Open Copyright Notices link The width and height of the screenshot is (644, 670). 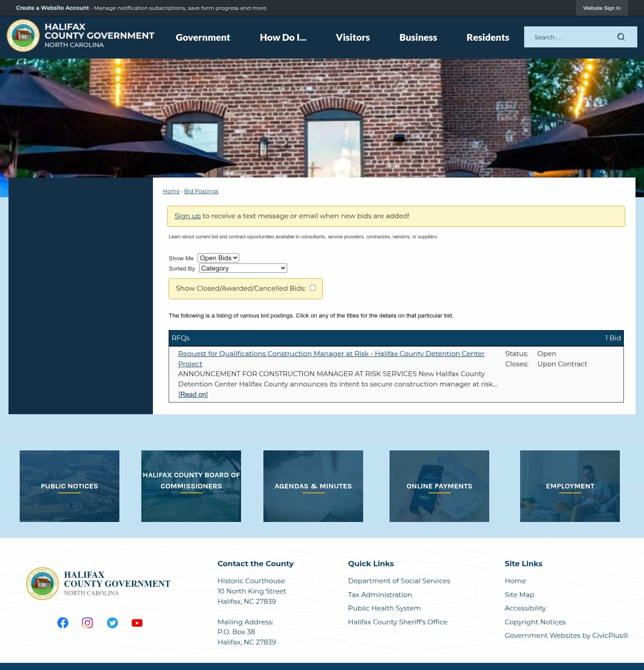pos(535,622)
